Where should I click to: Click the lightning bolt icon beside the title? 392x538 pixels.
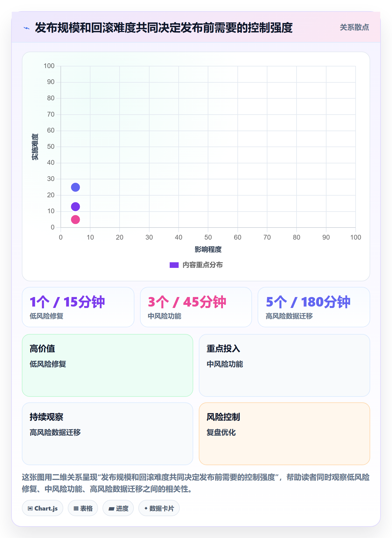(x=27, y=28)
